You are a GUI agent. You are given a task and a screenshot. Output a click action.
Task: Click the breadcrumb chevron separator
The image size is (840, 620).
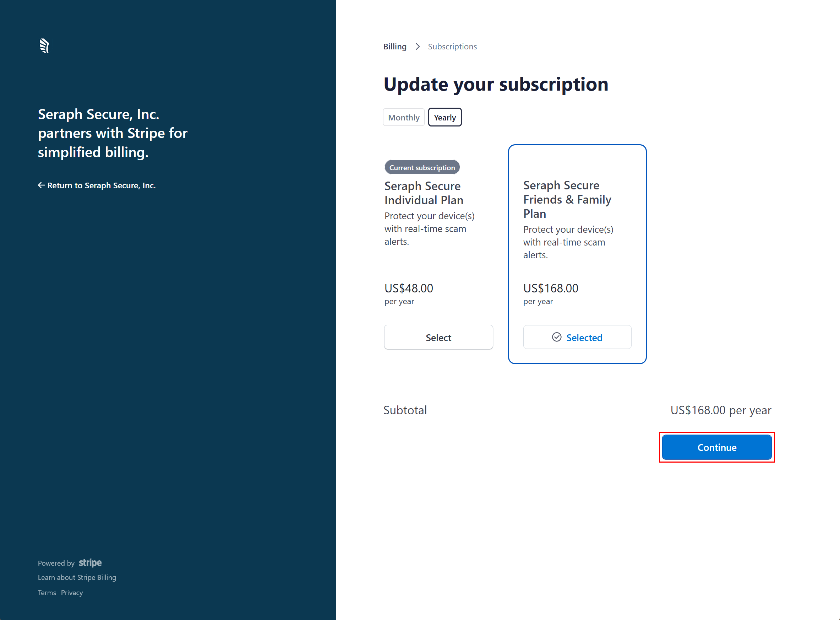(x=418, y=47)
